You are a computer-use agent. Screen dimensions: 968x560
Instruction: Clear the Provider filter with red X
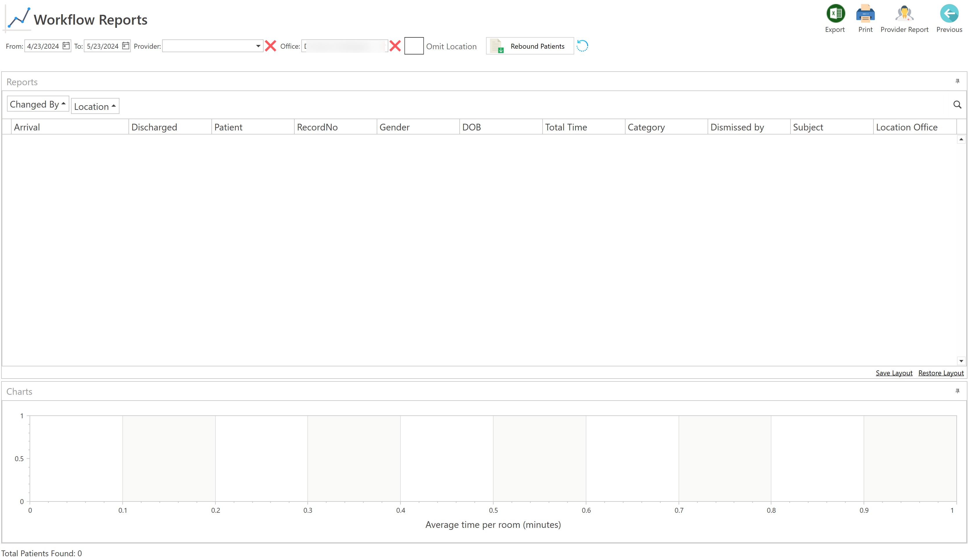[x=271, y=46]
